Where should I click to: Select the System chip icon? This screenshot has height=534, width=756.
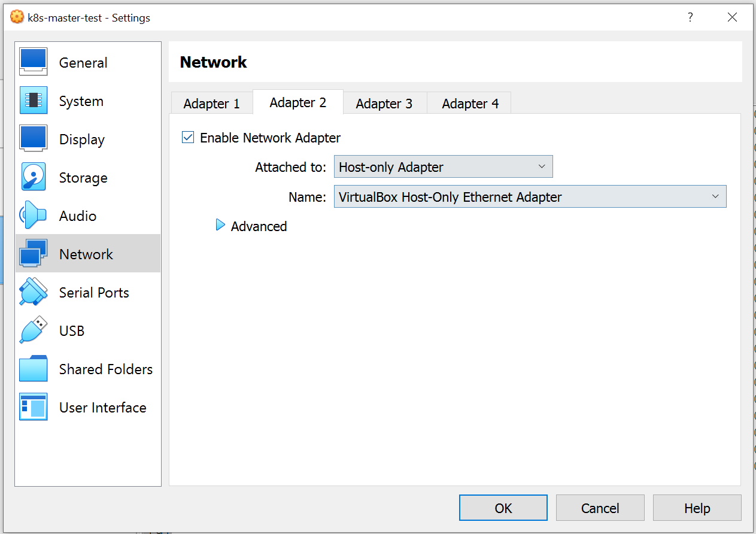click(34, 101)
